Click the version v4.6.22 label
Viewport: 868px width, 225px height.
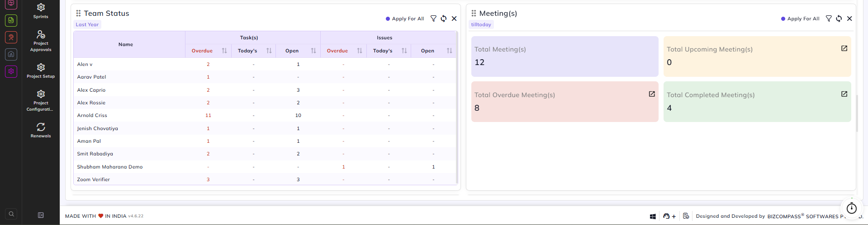point(136,216)
